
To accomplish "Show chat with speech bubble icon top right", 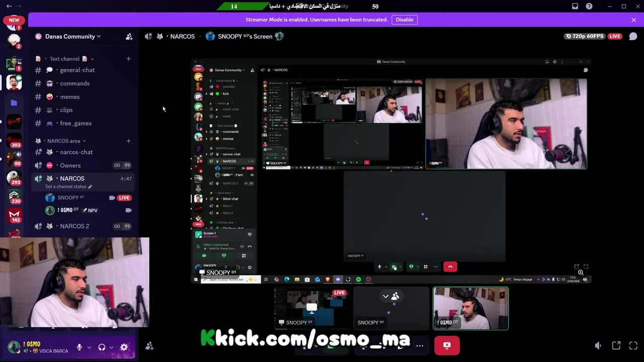I will pos(633,36).
